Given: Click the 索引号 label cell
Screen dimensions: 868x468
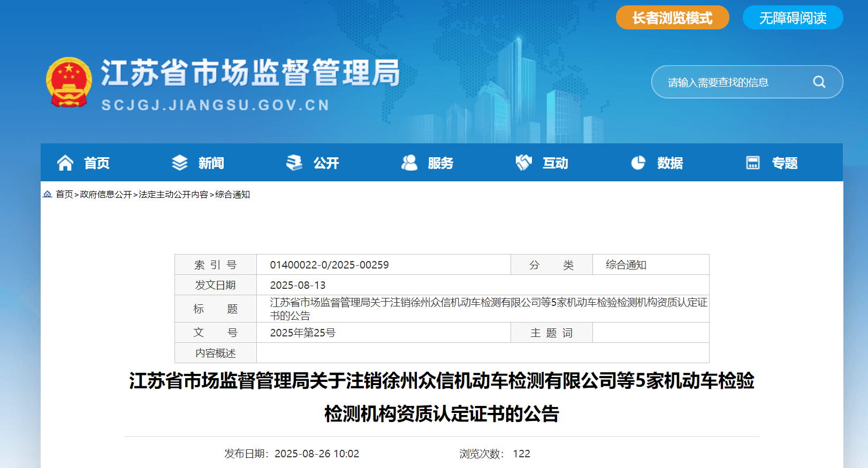Looking at the screenshot, I should (x=216, y=265).
